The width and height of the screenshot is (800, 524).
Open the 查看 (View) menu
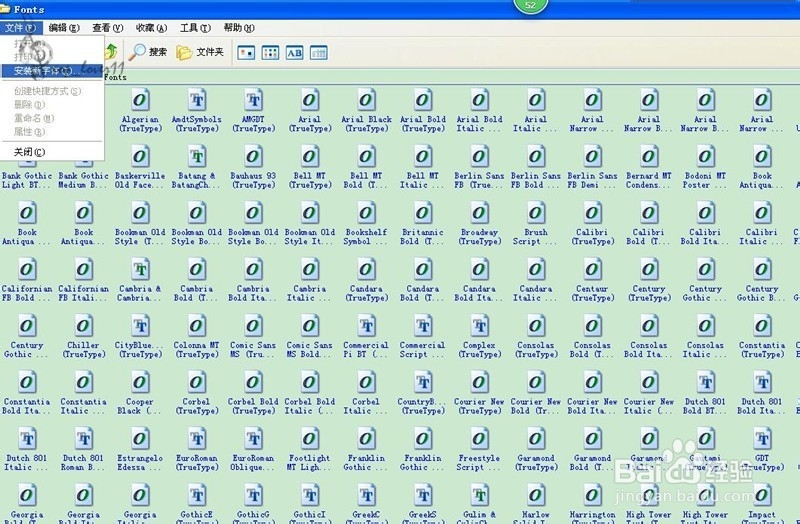click(108, 28)
